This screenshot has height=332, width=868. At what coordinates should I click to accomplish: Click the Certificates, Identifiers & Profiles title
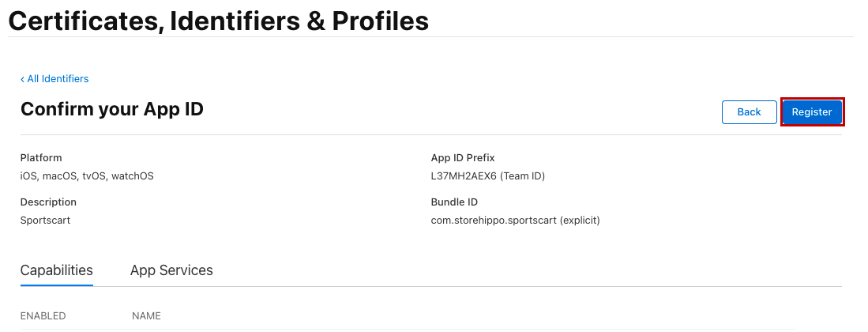point(218,21)
